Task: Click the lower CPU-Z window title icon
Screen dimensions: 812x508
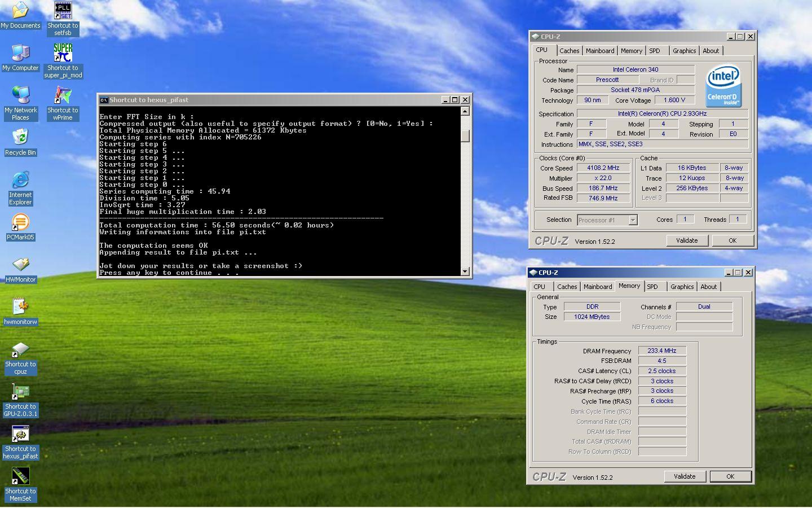Action: coord(533,273)
